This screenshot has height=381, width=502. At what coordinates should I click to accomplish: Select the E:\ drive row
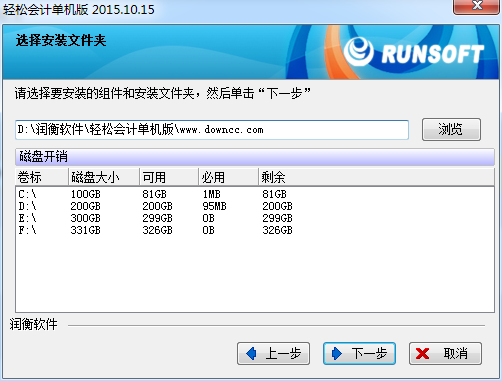[255, 218]
